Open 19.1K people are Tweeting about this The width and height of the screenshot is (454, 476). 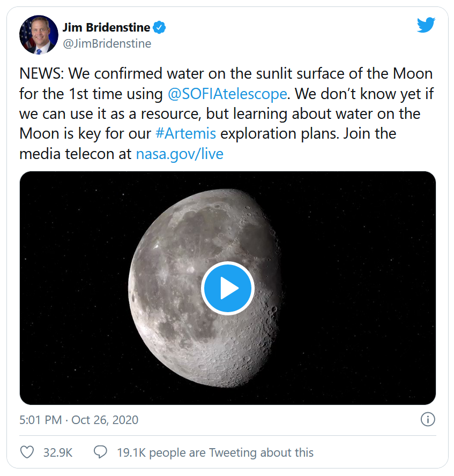pos(215,452)
